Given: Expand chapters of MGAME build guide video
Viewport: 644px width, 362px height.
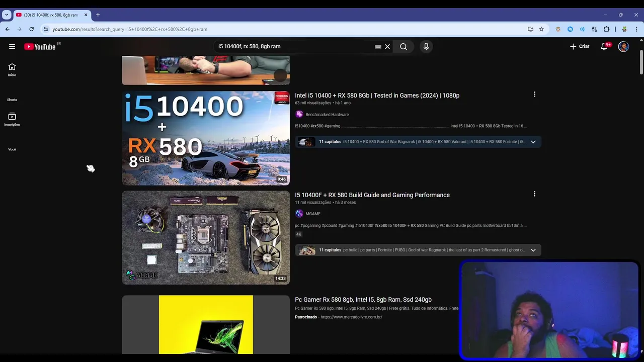Looking at the screenshot, I should tap(533, 250).
